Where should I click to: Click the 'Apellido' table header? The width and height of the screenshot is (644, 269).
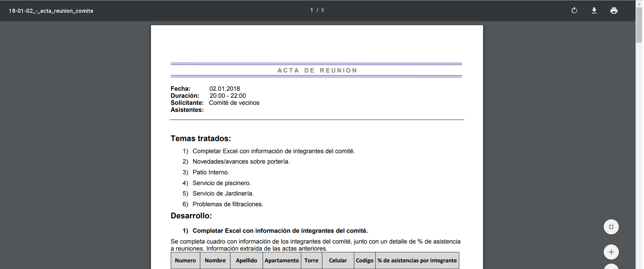pos(247,261)
